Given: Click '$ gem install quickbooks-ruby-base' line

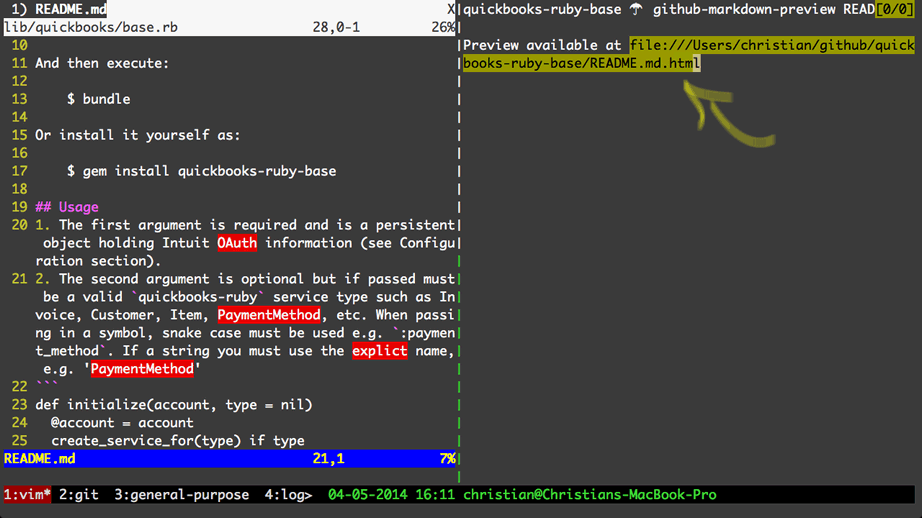Looking at the screenshot, I should click(201, 171).
